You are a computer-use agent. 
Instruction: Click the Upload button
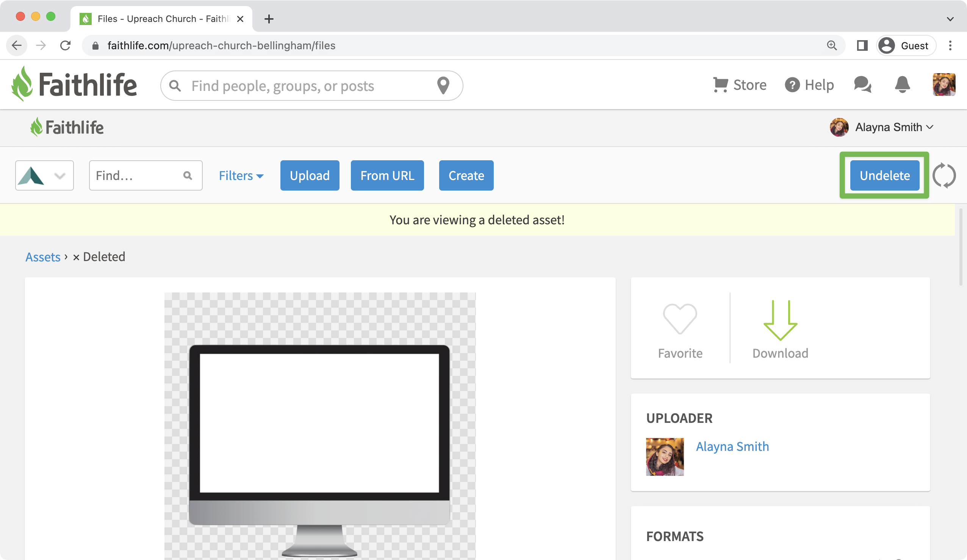[310, 175]
